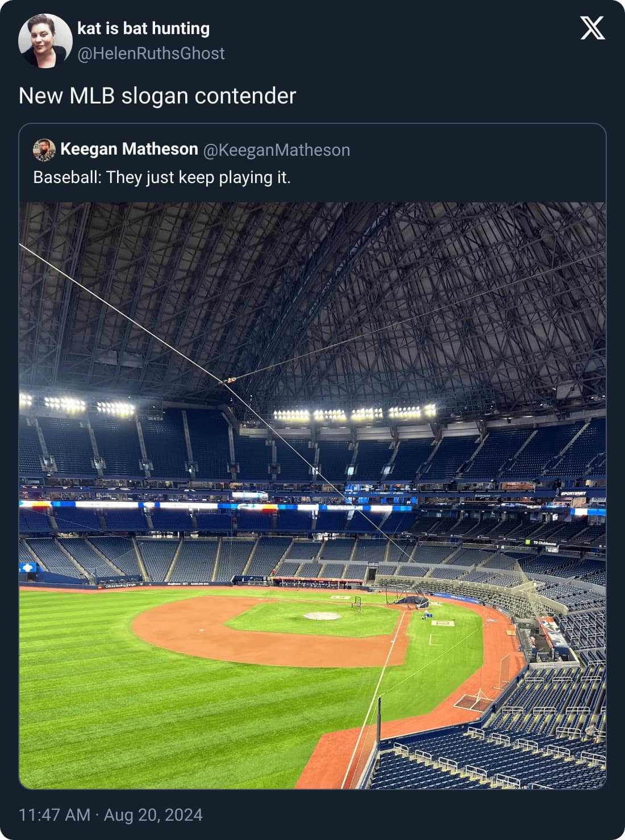Click the batting cage near home plate

tap(408, 598)
